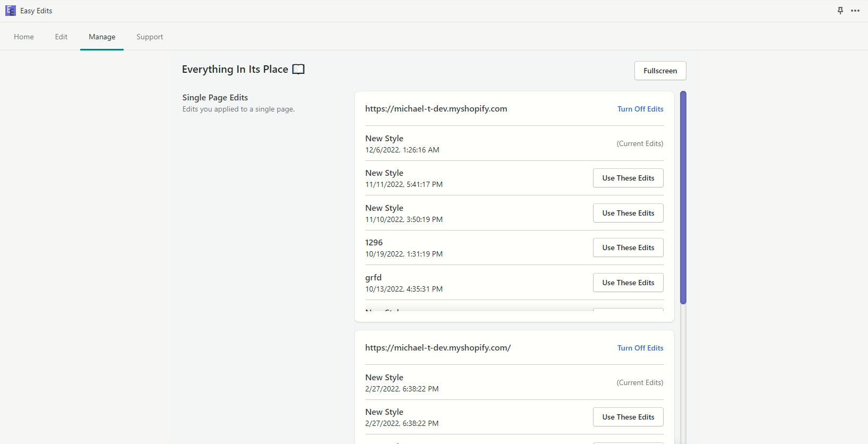Switch to the Edit tab
The image size is (868, 444).
(61, 37)
